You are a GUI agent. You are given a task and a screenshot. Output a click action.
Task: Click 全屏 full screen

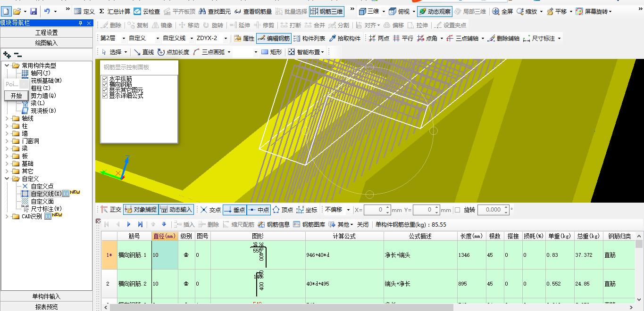(x=502, y=11)
